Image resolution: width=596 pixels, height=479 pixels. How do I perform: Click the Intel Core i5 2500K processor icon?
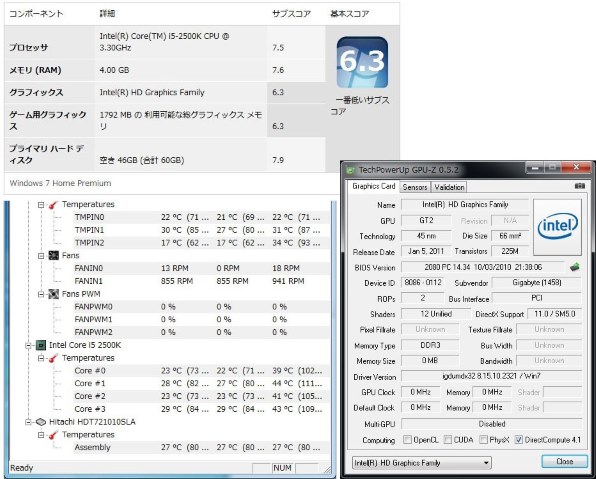(41, 345)
